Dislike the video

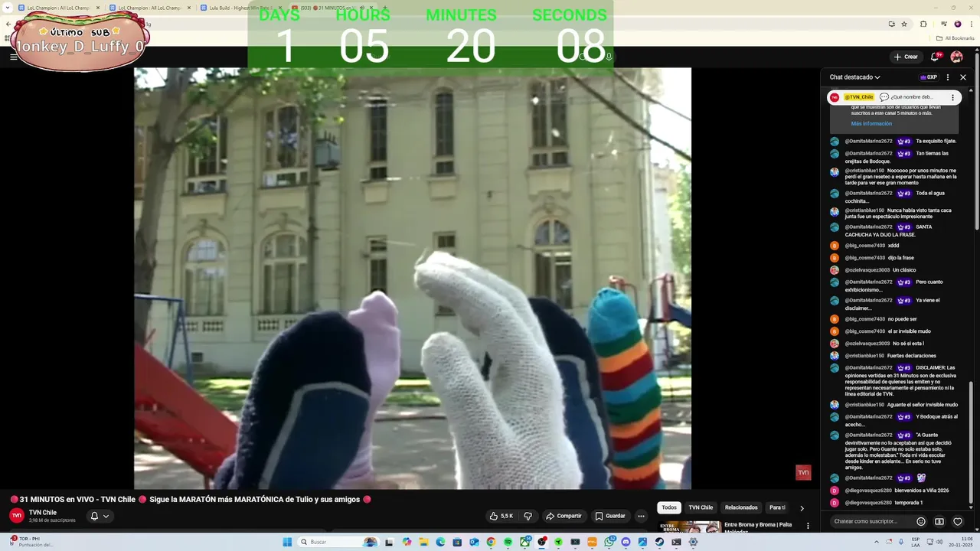pos(528,516)
